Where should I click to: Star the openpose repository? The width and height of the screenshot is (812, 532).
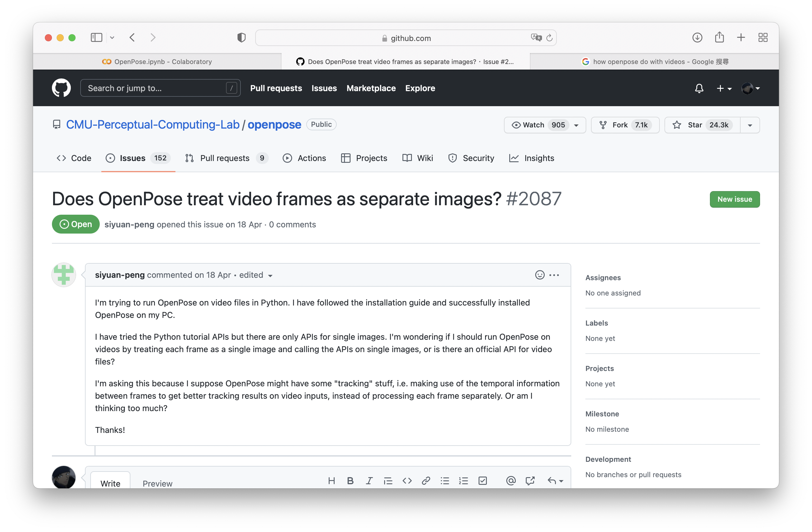point(702,125)
